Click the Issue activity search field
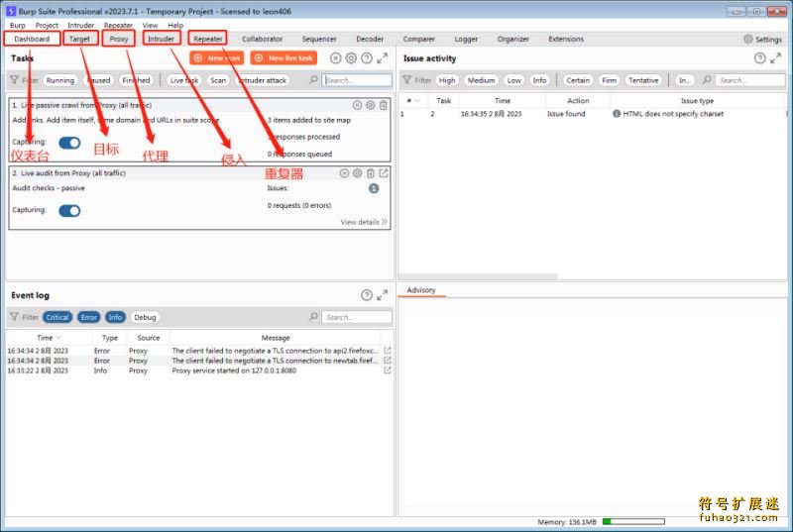The image size is (793, 532). (750, 80)
